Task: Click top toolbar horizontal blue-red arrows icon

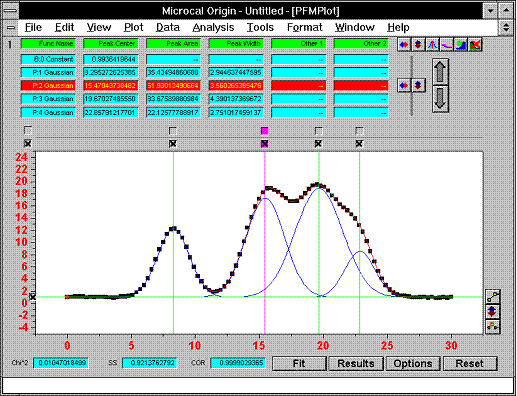Action: 404,44
